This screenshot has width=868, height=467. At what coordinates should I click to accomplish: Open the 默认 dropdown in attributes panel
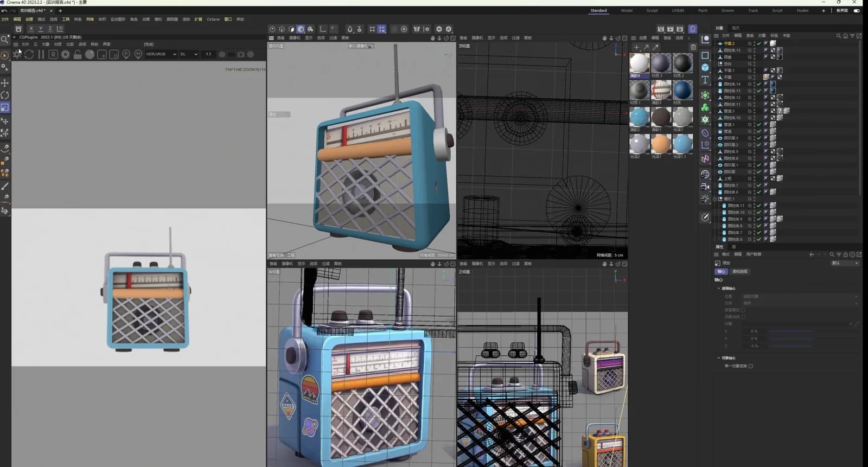pyautogui.click(x=845, y=263)
